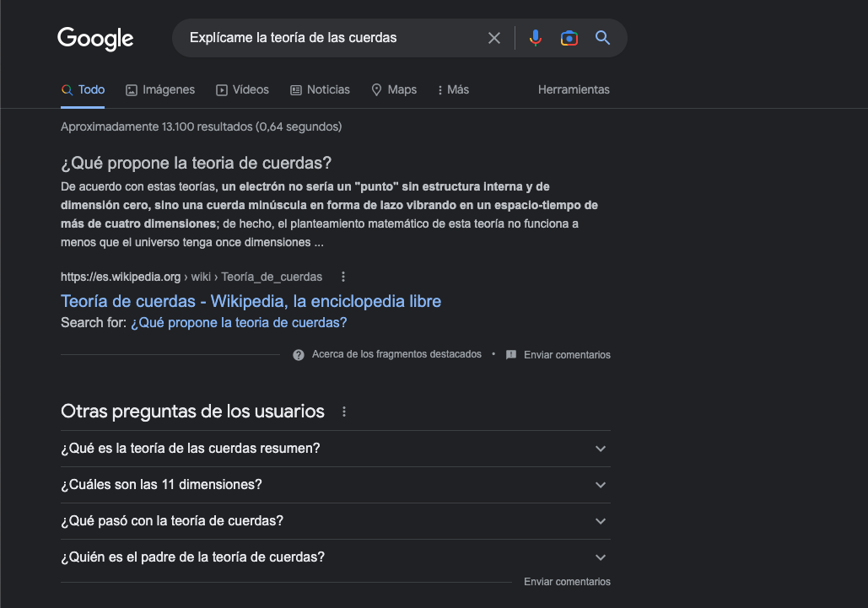868x608 pixels.
Task: Open the Teoría de cuerdas Wikipedia result
Action: [251, 301]
